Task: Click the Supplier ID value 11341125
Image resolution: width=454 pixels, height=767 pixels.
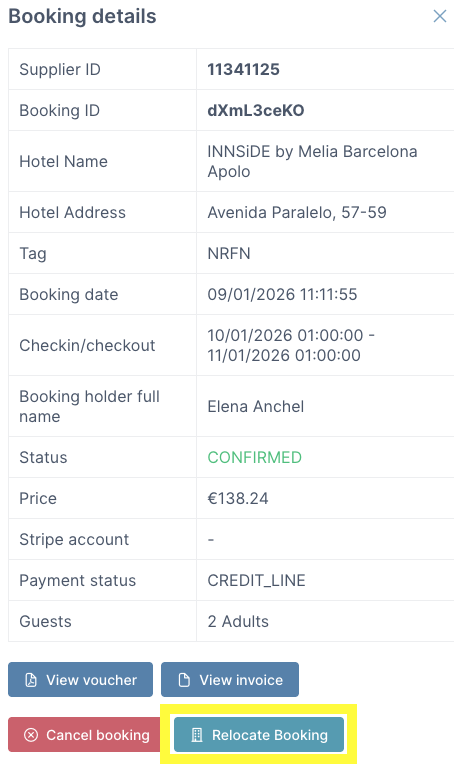Action: pos(243,69)
